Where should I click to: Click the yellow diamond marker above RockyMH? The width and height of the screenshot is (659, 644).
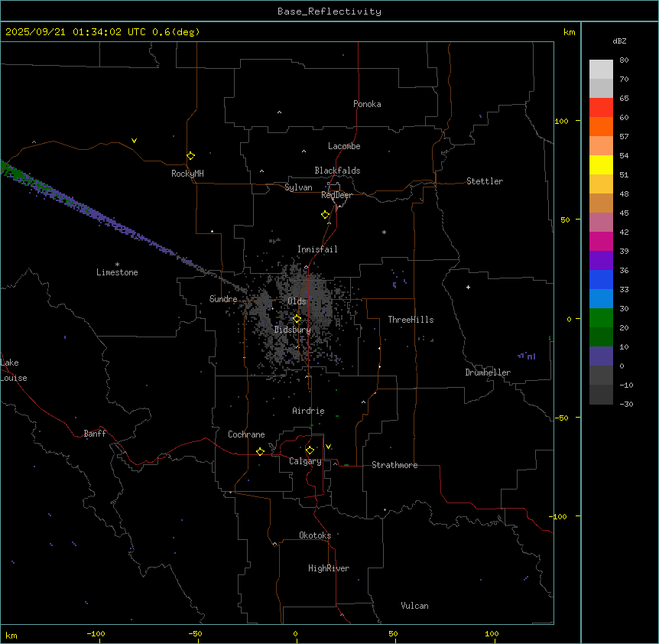point(190,156)
